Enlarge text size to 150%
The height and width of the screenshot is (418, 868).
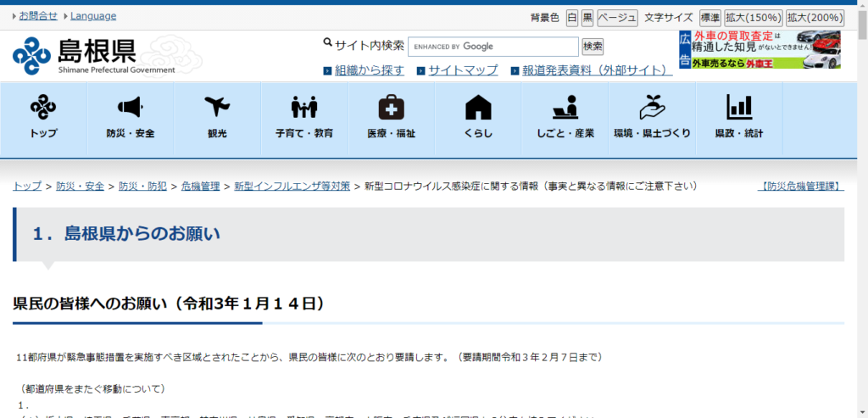click(753, 18)
